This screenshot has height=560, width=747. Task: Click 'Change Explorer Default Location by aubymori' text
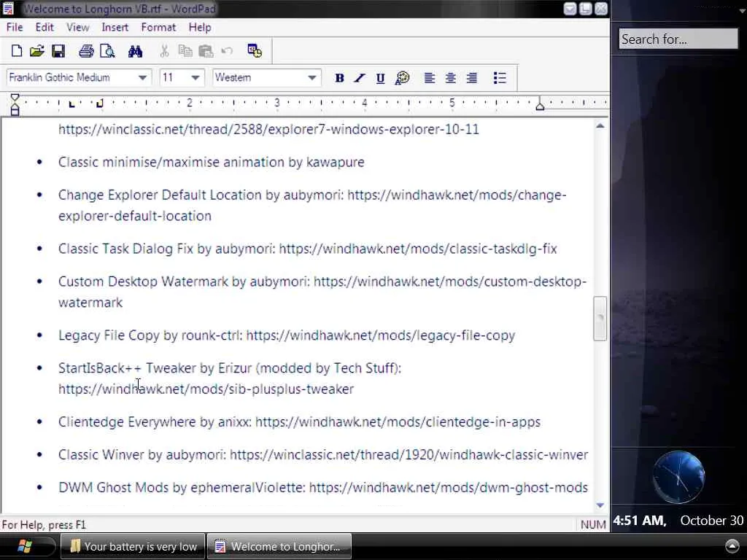[x=199, y=195]
